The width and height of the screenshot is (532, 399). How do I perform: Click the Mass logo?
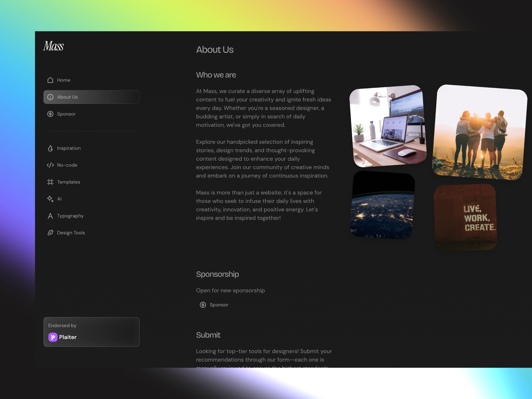point(53,46)
